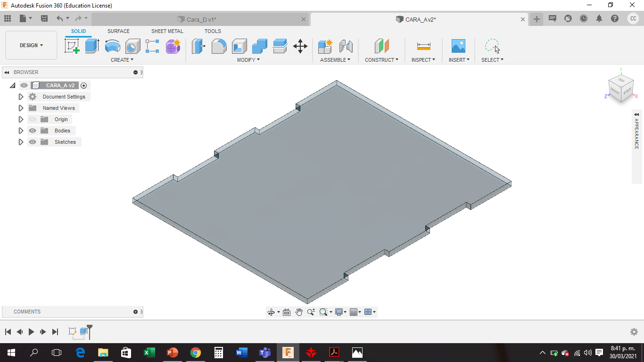Expand the Origin node

21,119
